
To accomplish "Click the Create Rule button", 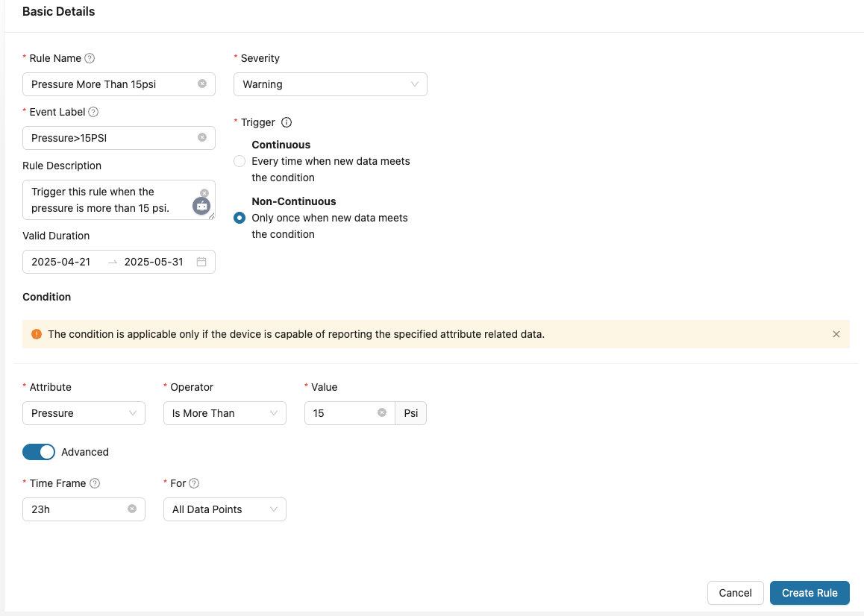I will click(x=810, y=593).
